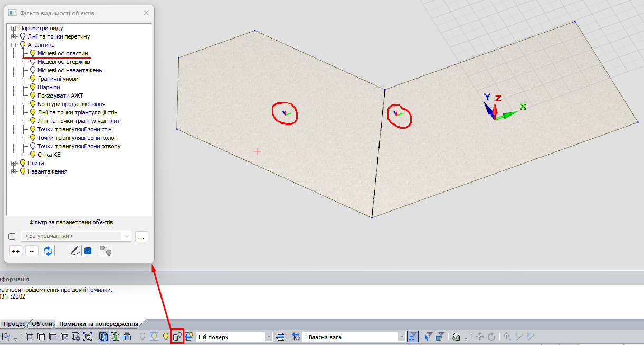
Task: Click the yellow lightbulb icon in bottom toolbar
Action: [x=165, y=337]
